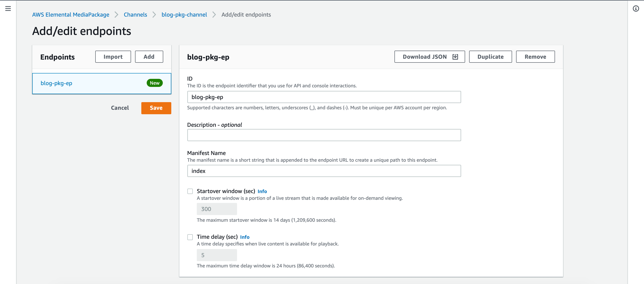The height and width of the screenshot is (284, 644).
Task: Click the New badge on blog-pkg-ep
Action: point(155,83)
